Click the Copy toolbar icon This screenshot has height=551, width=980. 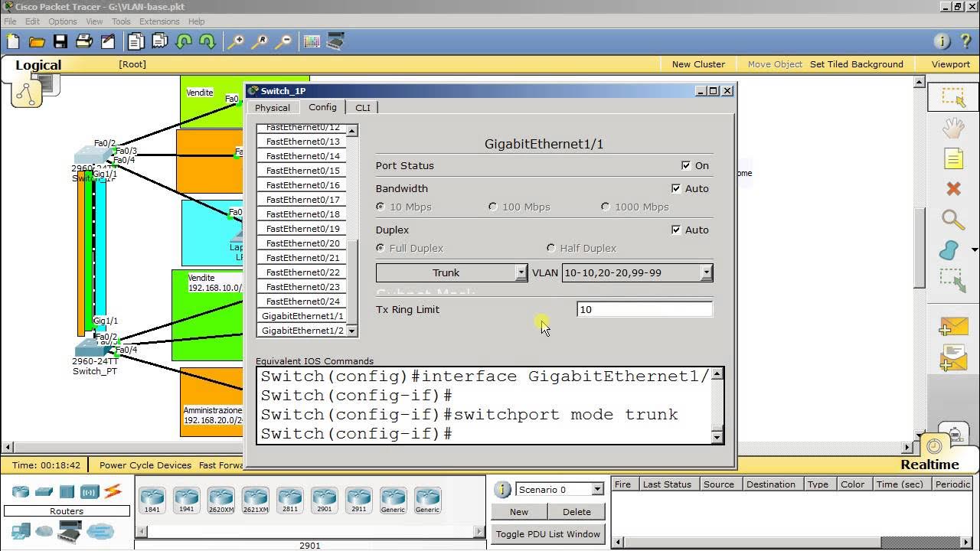[x=136, y=41]
